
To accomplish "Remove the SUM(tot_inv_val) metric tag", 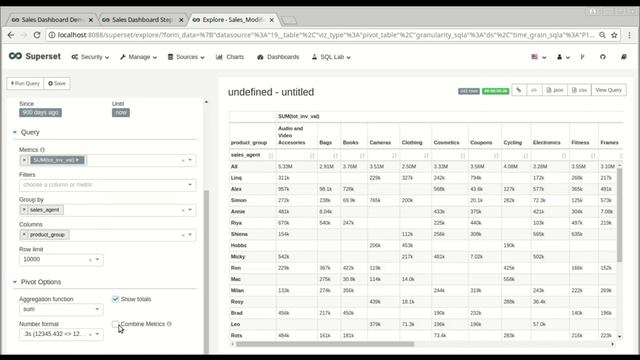I will 24,160.
